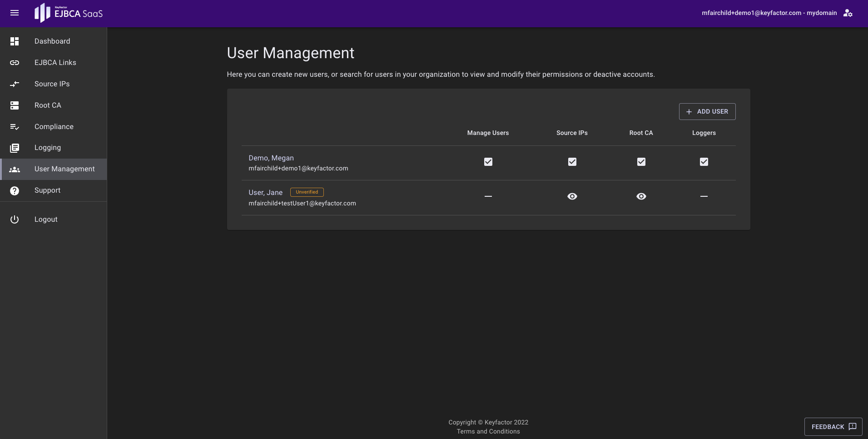Click the Add User button
Image resolution: width=868 pixels, height=439 pixels.
tap(707, 112)
